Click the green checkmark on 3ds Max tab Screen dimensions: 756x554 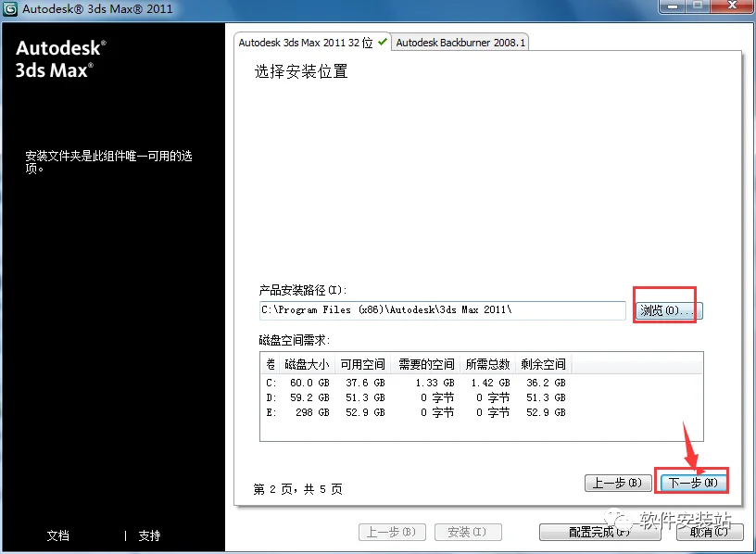pyautogui.click(x=383, y=42)
